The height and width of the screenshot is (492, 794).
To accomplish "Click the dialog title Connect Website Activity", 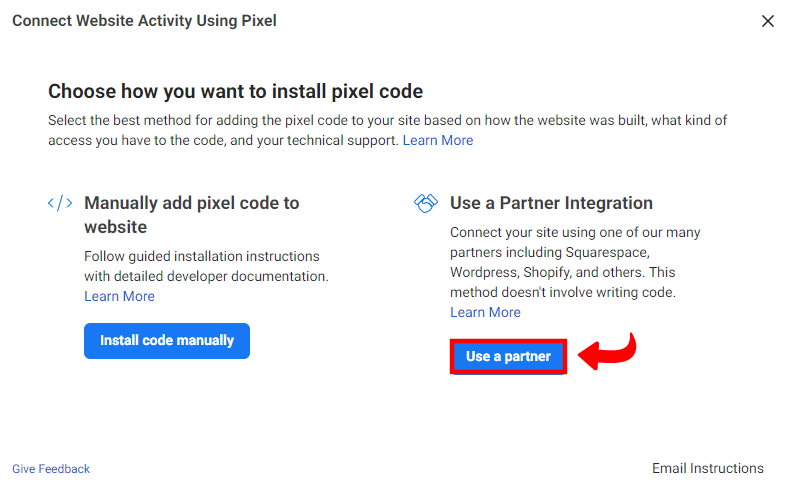I will pos(144,21).
